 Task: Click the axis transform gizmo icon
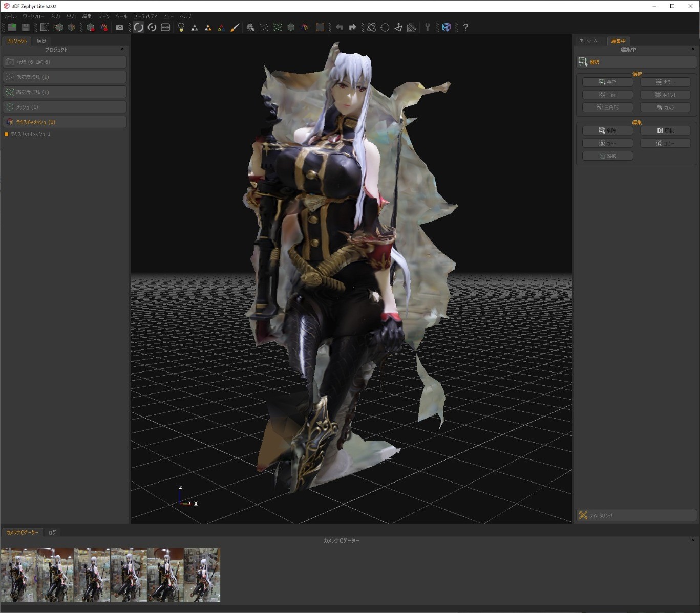click(398, 27)
